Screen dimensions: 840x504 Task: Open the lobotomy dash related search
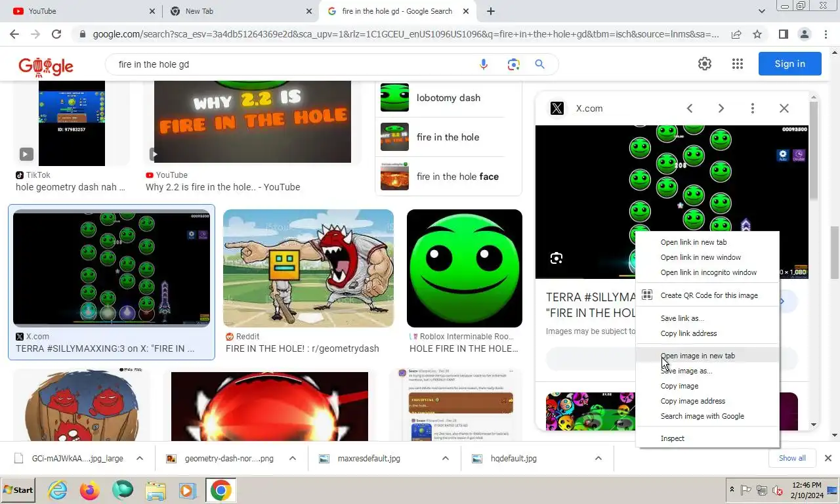tap(448, 98)
